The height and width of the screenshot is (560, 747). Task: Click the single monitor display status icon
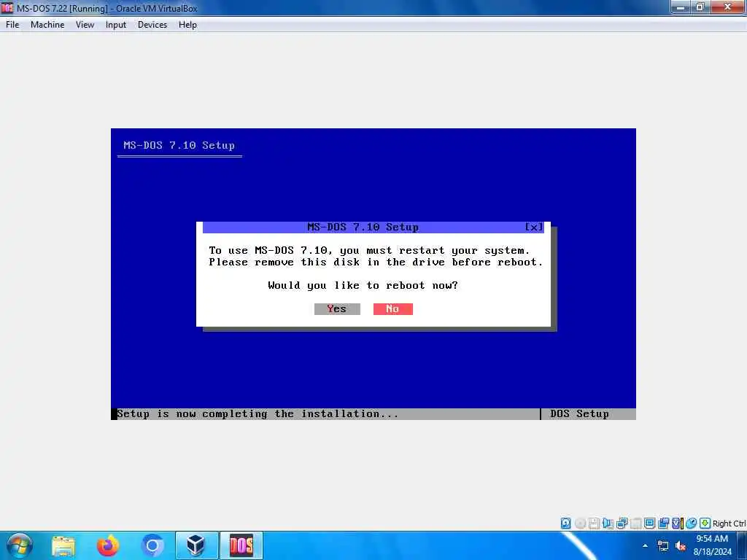tap(649, 524)
